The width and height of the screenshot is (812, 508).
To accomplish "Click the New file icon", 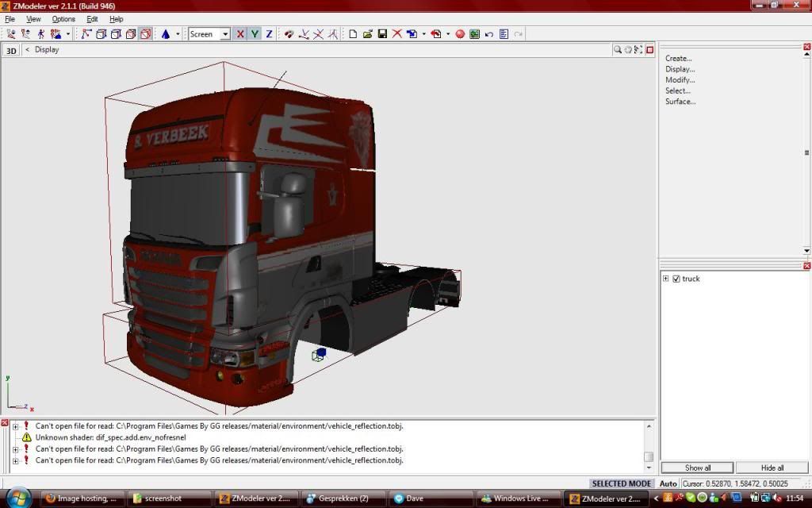I will coord(353,34).
